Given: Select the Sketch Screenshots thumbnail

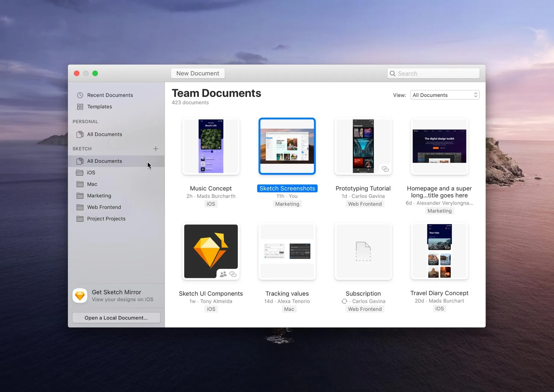Looking at the screenshot, I should pyautogui.click(x=287, y=146).
